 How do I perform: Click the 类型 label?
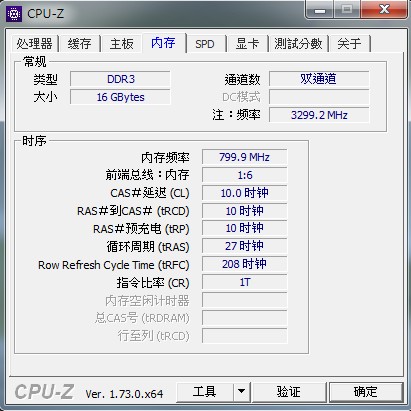[45, 80]
